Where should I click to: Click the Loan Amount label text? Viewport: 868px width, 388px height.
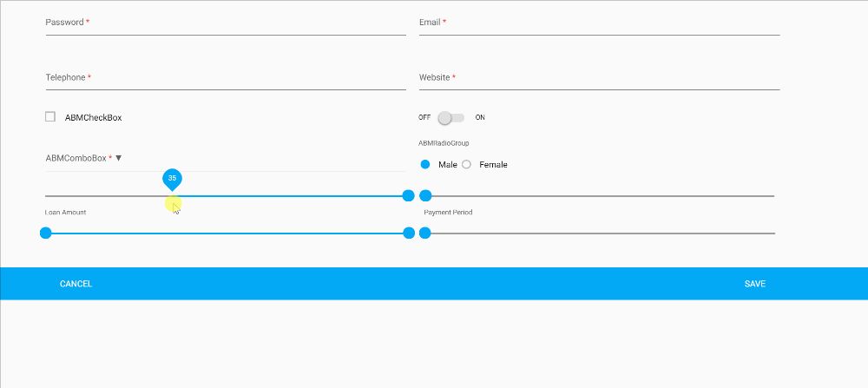click(66, 213)
